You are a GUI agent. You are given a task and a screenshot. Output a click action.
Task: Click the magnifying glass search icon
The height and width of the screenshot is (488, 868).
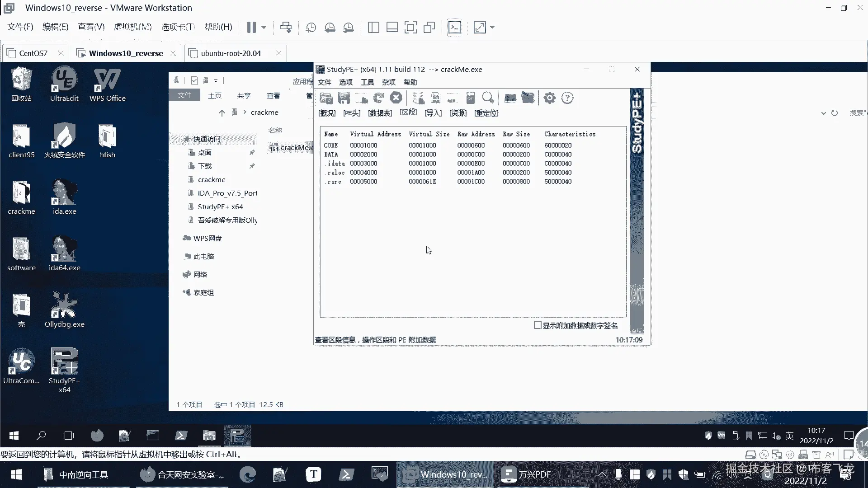tap(488, 98)
